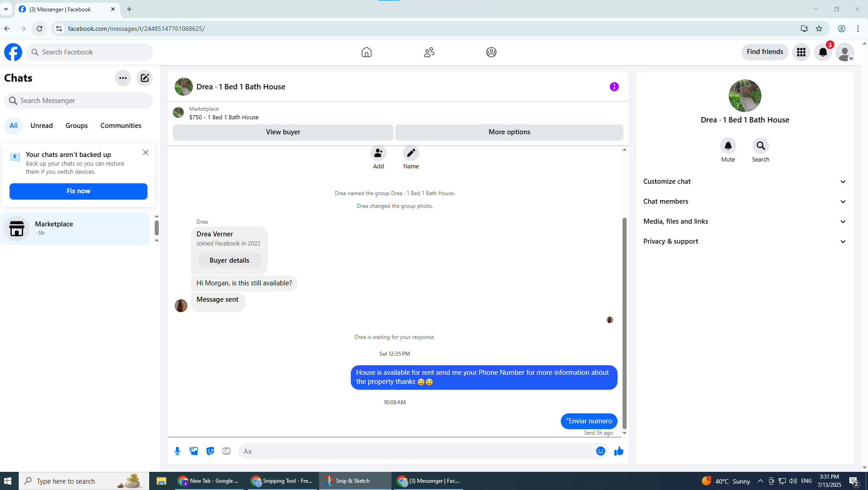Click the Find friends button
868x490 pixels.
tap(765, 52)
